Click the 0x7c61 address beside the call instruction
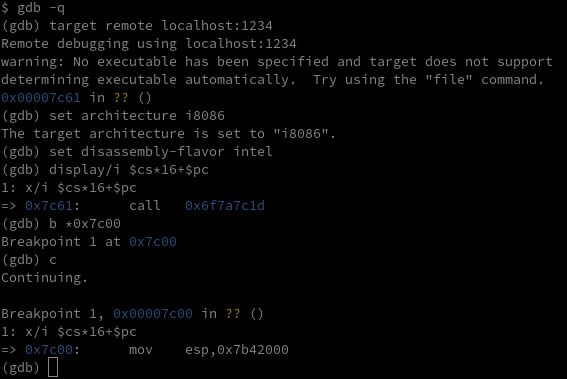This screenshot has width=567, height=379. pos(49,205)
